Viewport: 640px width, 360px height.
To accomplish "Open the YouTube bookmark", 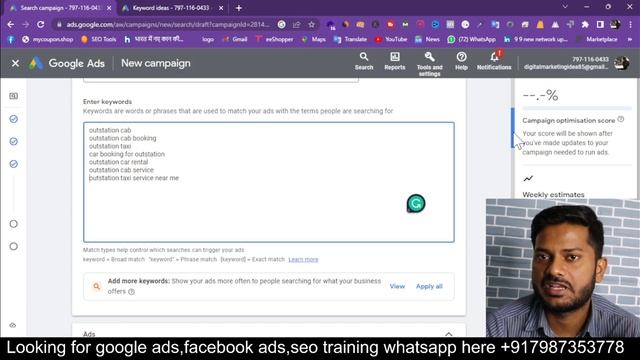I will click(x=391, y=40).
